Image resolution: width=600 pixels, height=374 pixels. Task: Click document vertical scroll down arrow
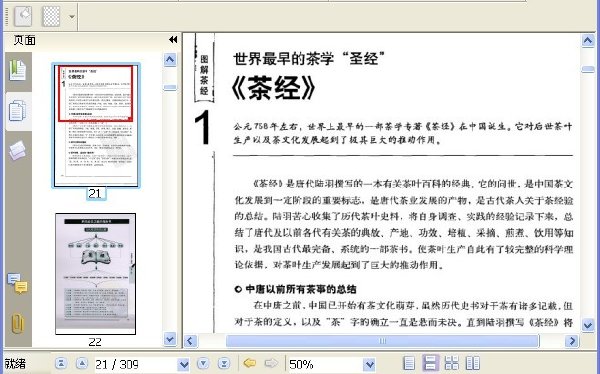[x=588, y=326]
